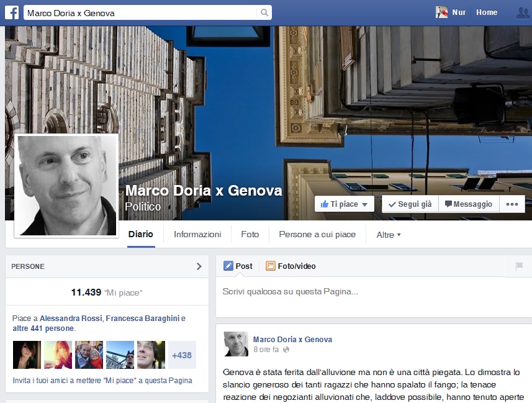Click the second friend thumbnail with red hair
This screenshot has height=403, width=532.
click(x=58, y=355)
